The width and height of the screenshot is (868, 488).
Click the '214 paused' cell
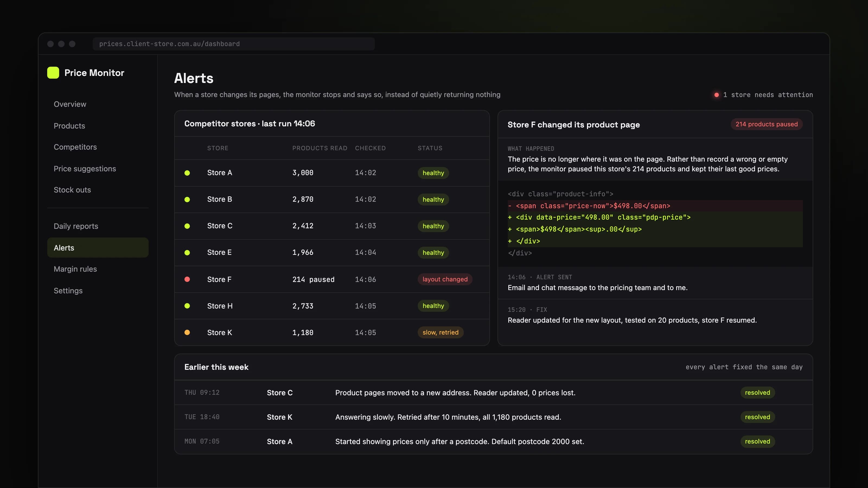point(313,280)
